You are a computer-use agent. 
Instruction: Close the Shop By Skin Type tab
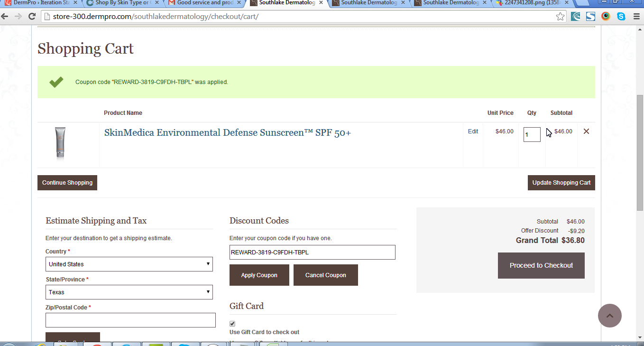[x=157, y=3]
